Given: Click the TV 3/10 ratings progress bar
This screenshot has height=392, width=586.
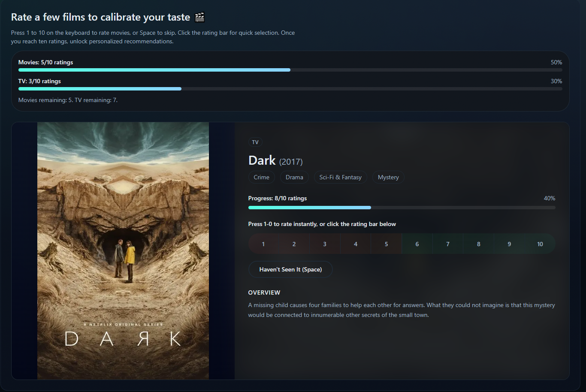Looking at the screenshot, I should tap(290, 89).
